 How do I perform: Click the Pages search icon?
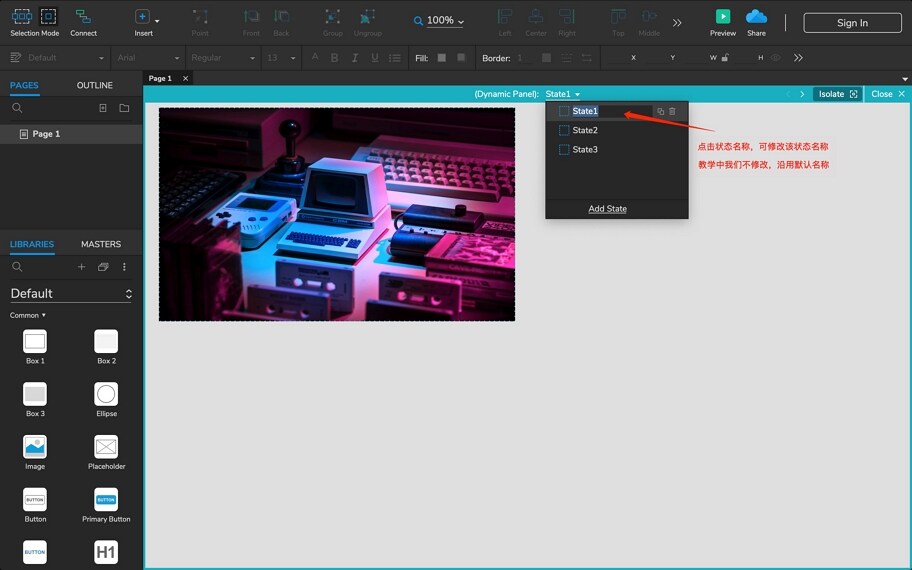click(17, 108)
